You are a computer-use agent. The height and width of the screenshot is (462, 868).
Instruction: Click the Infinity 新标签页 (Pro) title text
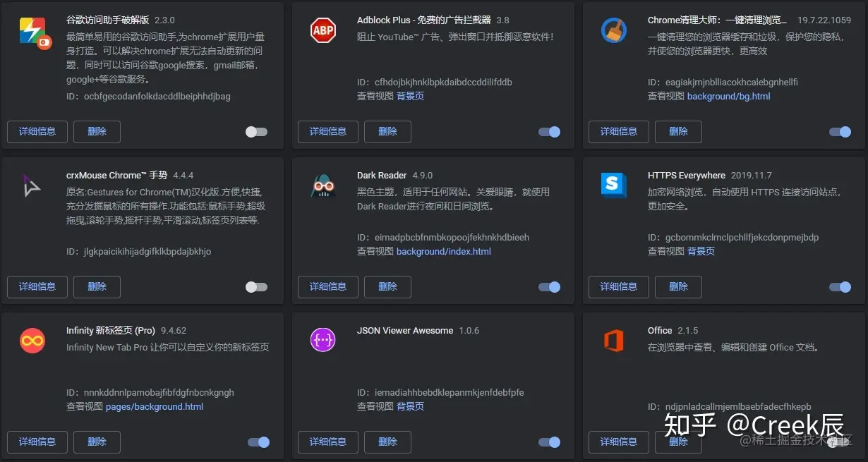tap(111, 331)
